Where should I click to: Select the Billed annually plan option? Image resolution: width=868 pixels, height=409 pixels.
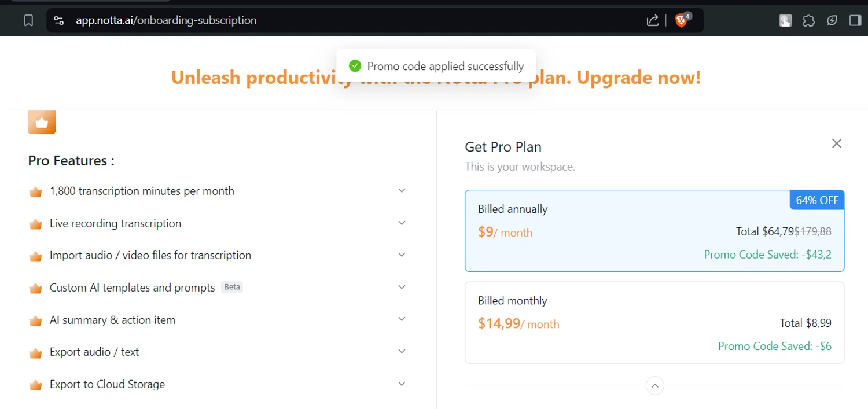coord(654,231)
